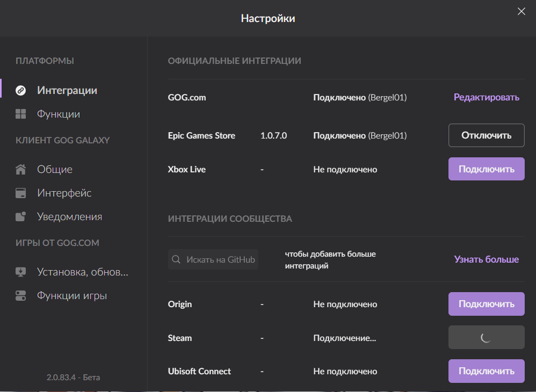The width and height of the screenshot is (536, 392).
Task: Click Epic Games Store status Подключено (Bergel01)
Action: tap(360, 136)
